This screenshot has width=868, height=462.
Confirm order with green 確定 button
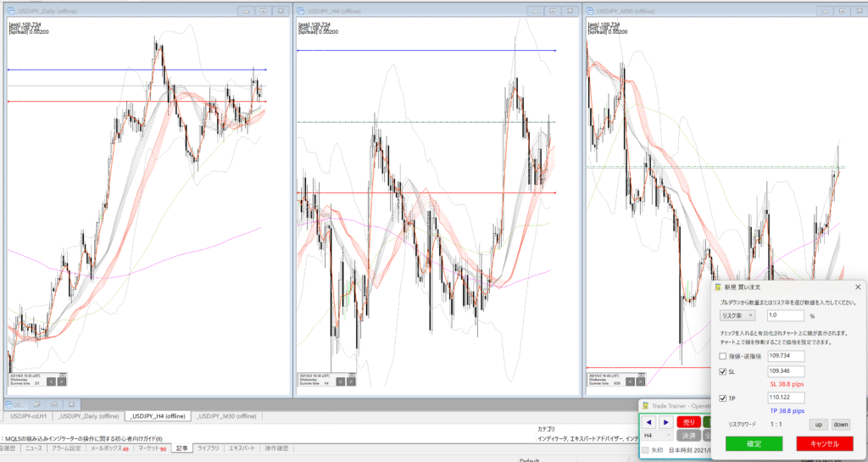[x=754, y=443]
